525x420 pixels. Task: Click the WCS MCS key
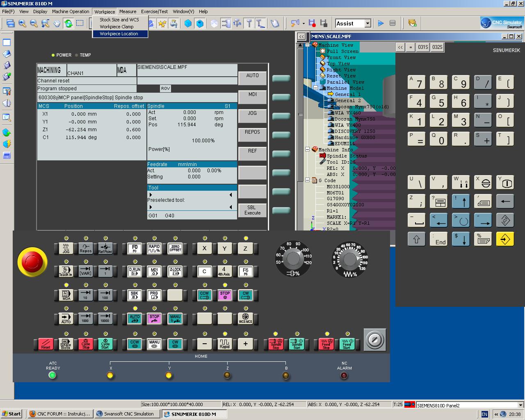[245, 318]
